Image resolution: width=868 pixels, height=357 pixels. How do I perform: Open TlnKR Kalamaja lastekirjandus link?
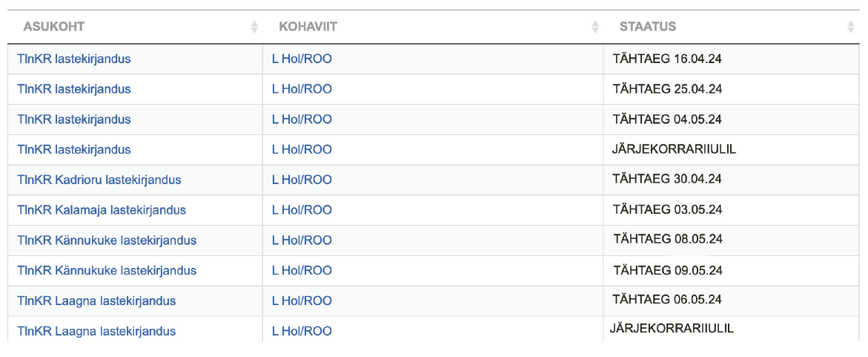pos(102,210)
